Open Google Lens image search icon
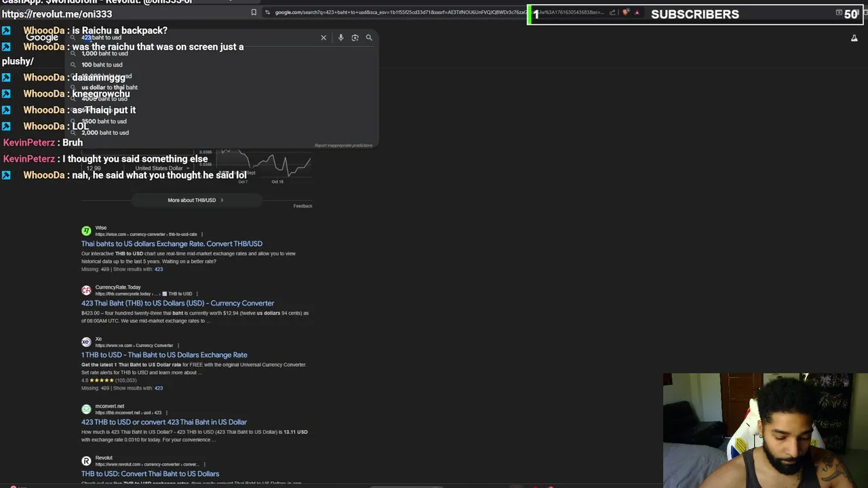This screenshot has height=488, width=868. (355, 38)
